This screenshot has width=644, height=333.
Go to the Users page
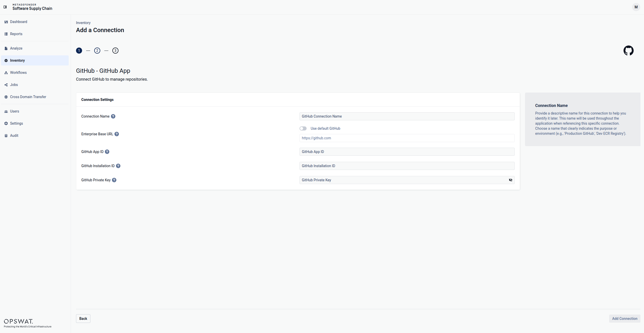coord(35,111)
